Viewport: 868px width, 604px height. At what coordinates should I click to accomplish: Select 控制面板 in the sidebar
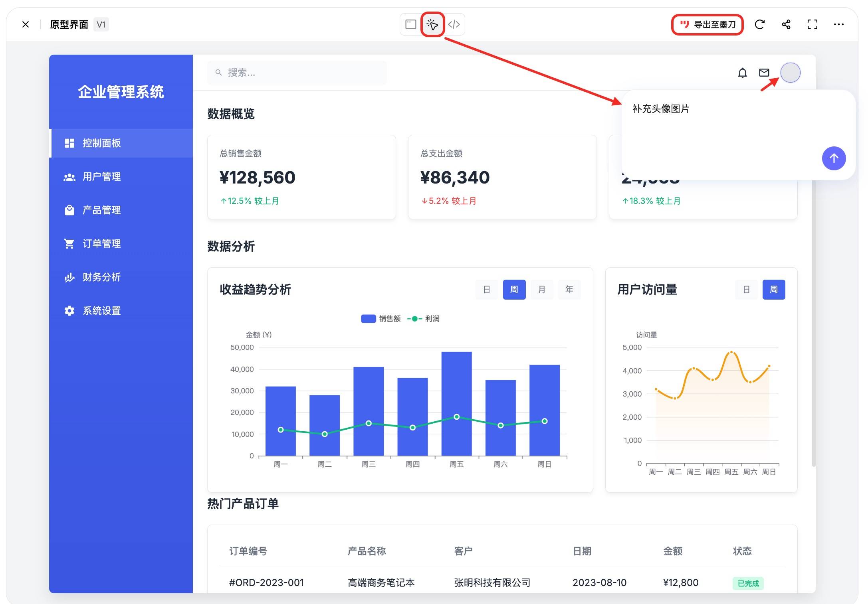click(x=121, y=143)
